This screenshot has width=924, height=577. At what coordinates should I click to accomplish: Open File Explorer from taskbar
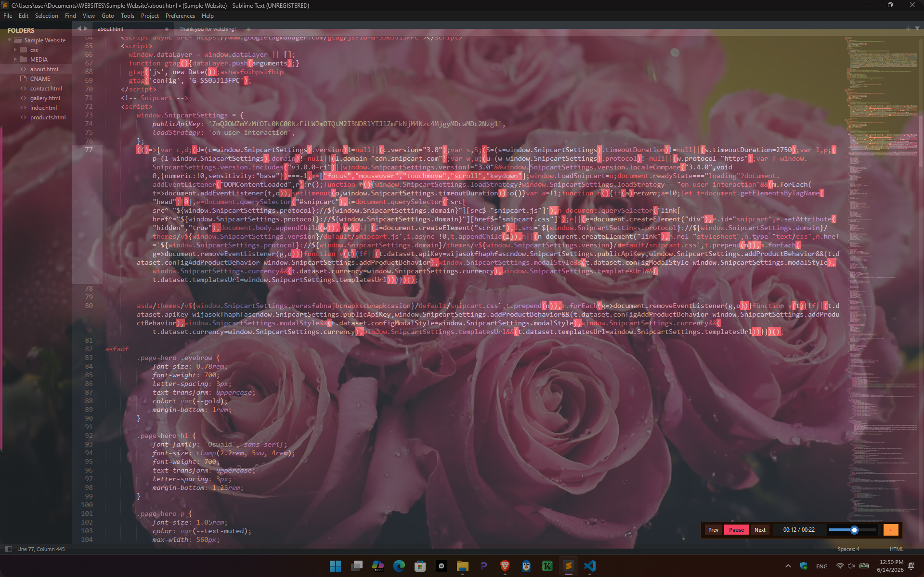[x=462, y=566]
